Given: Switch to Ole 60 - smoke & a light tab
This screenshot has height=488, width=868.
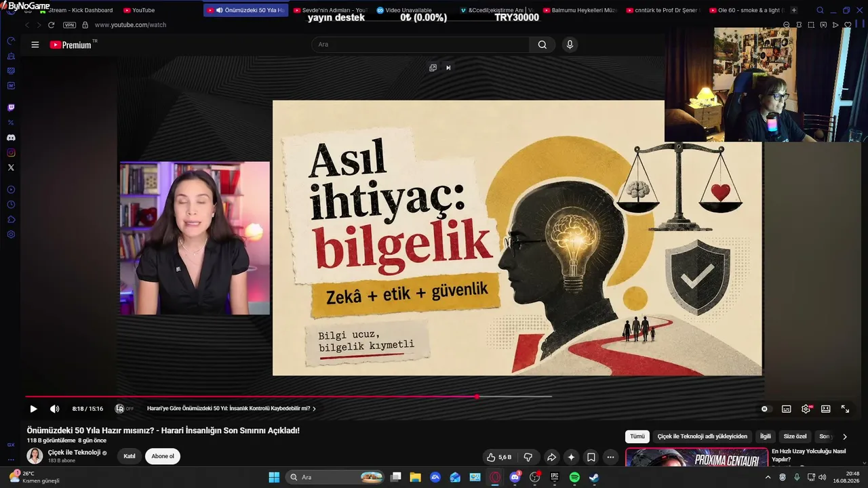Looking at the screenshot, I should point(747,10).
